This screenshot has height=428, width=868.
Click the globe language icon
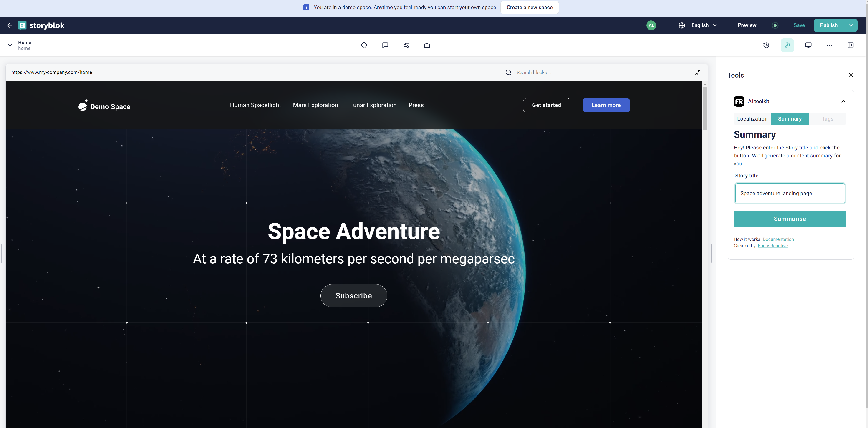tap(682, 25)
